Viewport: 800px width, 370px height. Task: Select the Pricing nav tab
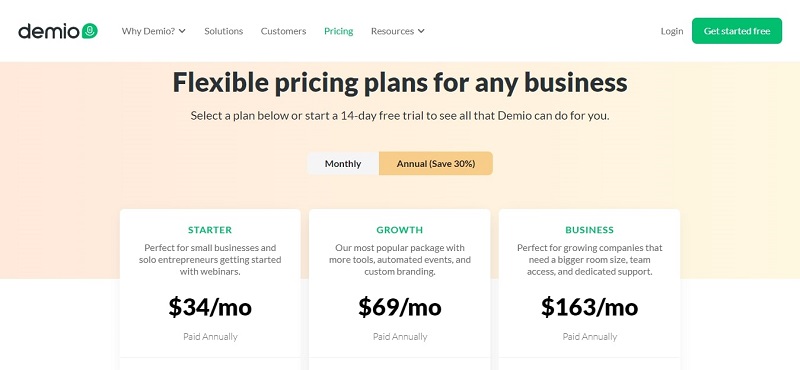point(338,31)
